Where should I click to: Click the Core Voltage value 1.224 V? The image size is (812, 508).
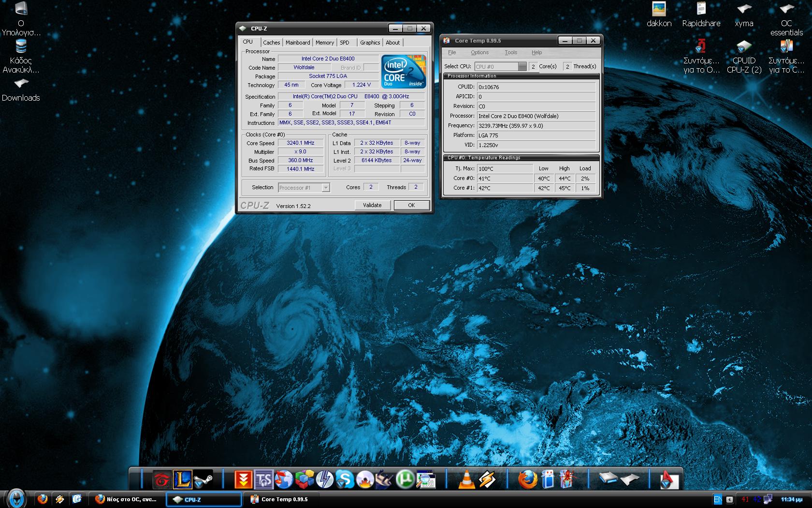(362, 85)
